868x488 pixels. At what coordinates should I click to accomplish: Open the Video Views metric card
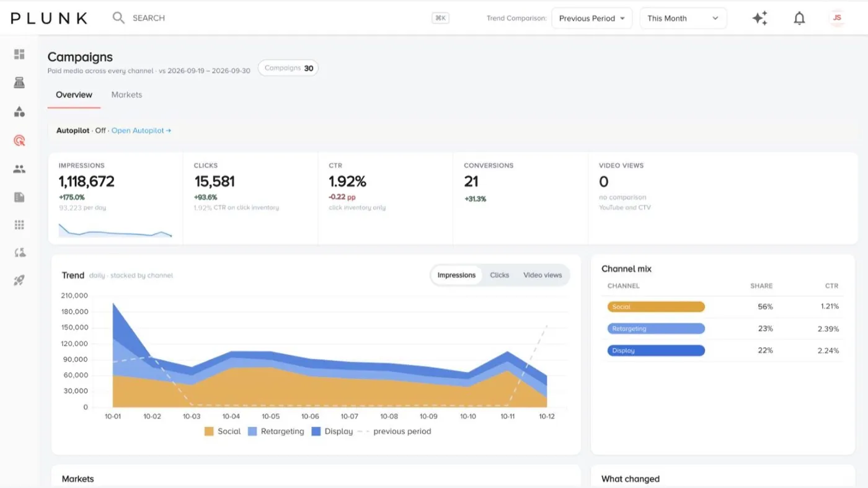[723, 198]
